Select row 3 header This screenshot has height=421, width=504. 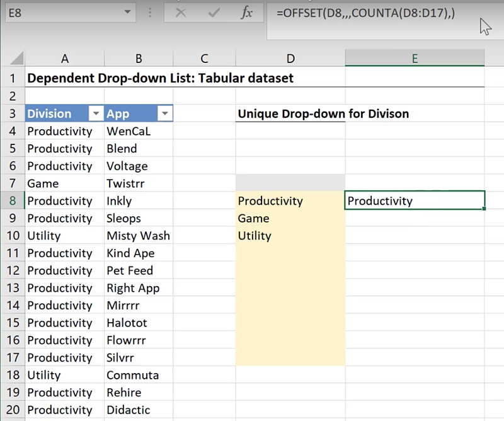tap(12, 114)
